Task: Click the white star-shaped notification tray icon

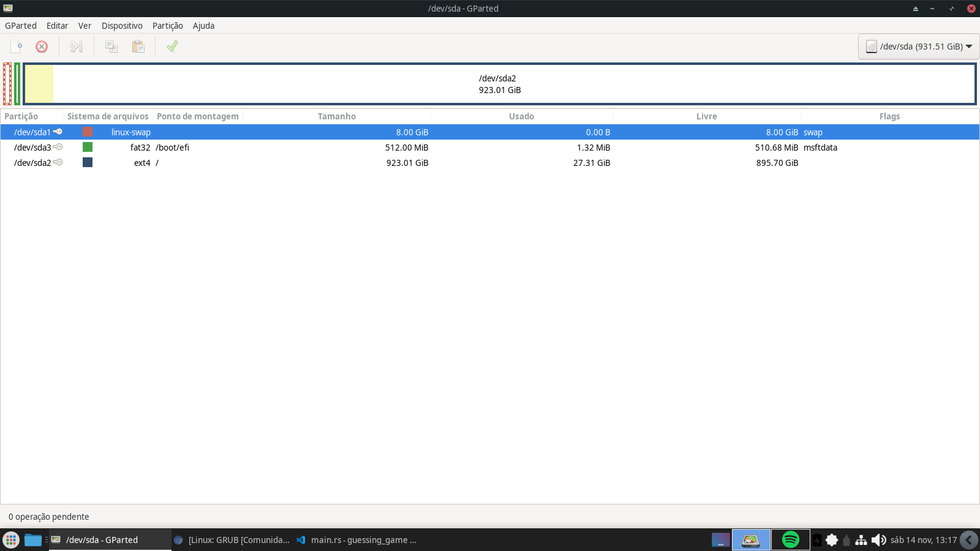Action: click(832, 540)
